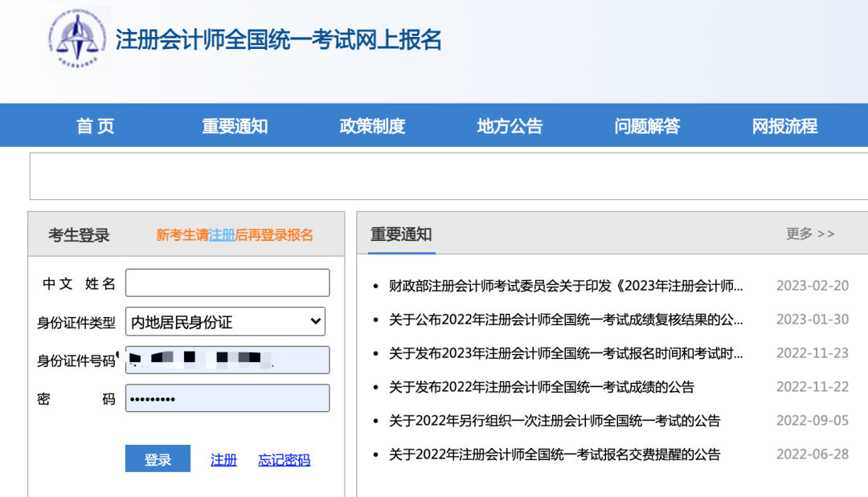The height and width of the screenshot is (497, 868).
Task: Click the date 2022-11-22
Action: tap(813, 387)
